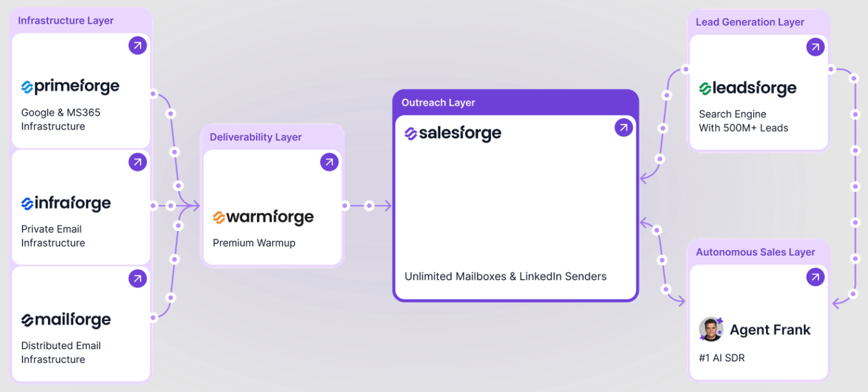Click the infraforge logo

pyautogui.click(x=65, y=203)
